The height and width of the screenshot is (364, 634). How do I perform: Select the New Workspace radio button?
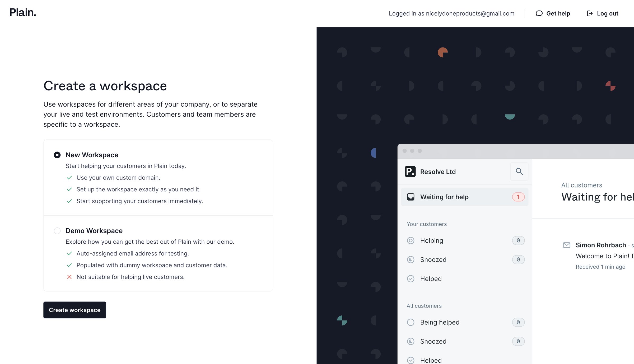tap(57, 155)
